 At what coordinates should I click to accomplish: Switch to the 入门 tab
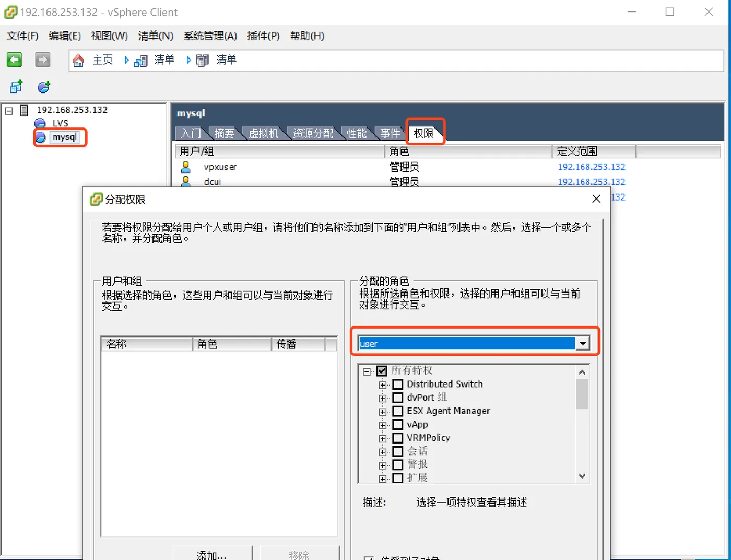[191, 134]
